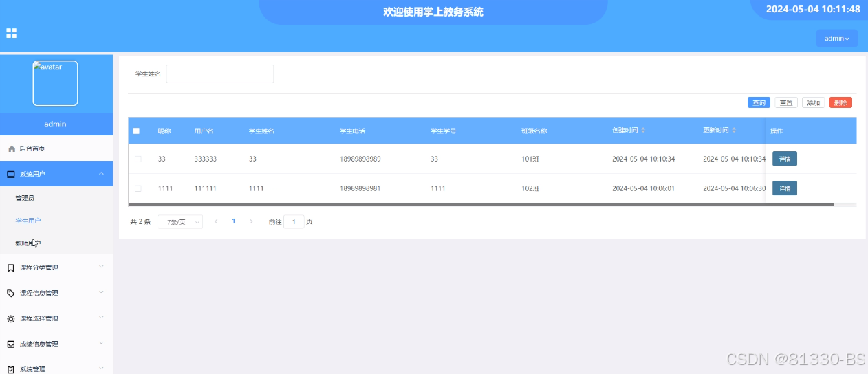Click the 重置 reset button

tap(786, 102)
